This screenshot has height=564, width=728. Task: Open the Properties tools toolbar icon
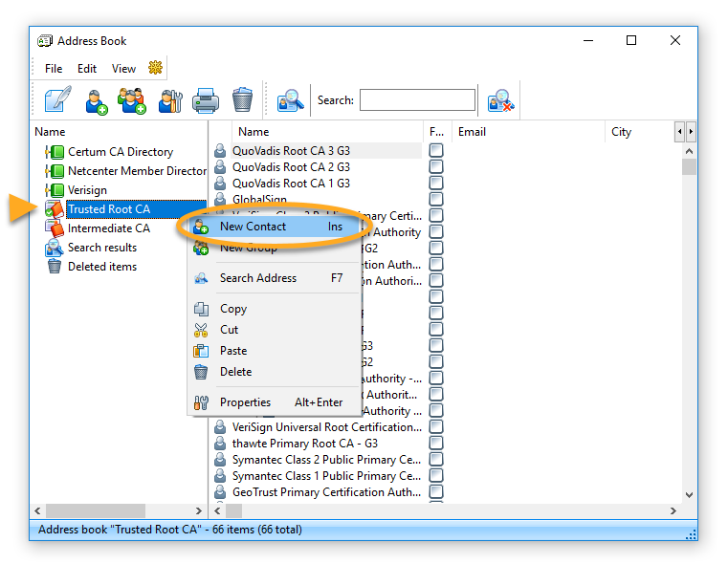(x=170, y=101)
